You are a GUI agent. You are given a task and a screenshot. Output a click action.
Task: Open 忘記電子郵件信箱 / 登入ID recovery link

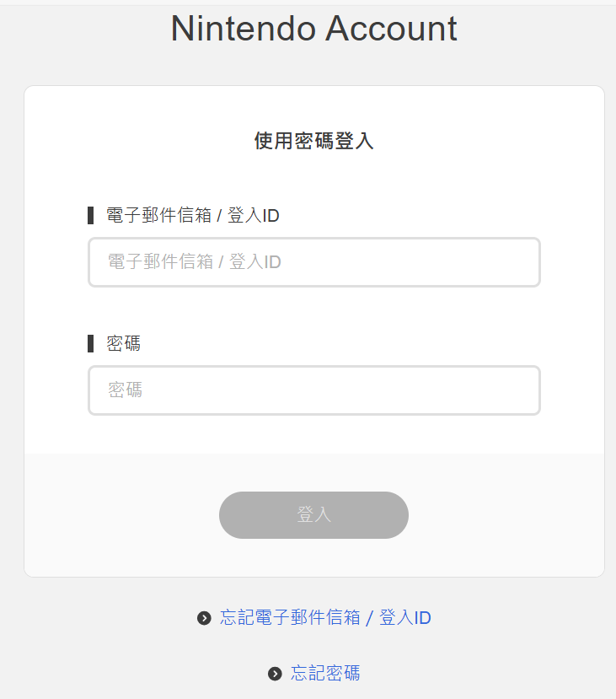324,618
